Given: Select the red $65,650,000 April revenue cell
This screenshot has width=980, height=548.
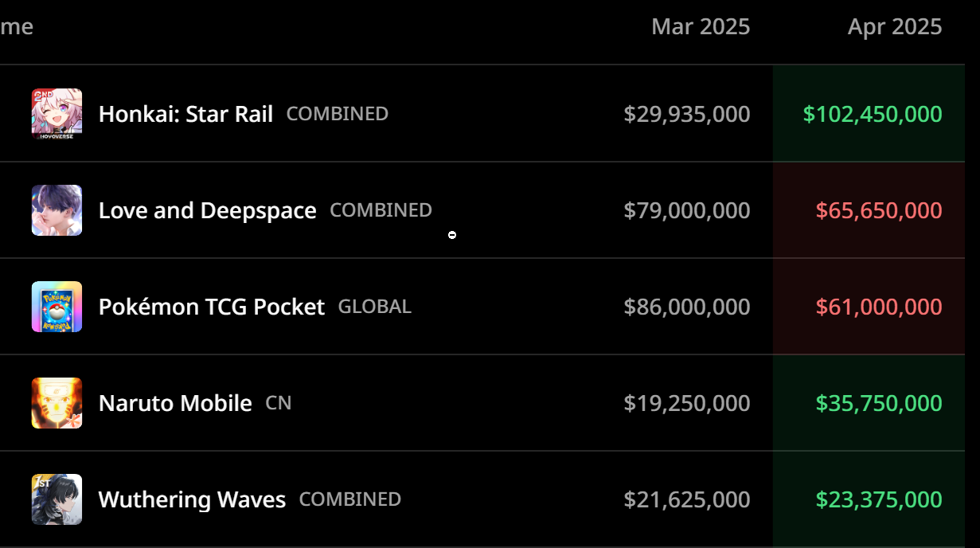Looking at the screenshot, I should coord(869,210).
